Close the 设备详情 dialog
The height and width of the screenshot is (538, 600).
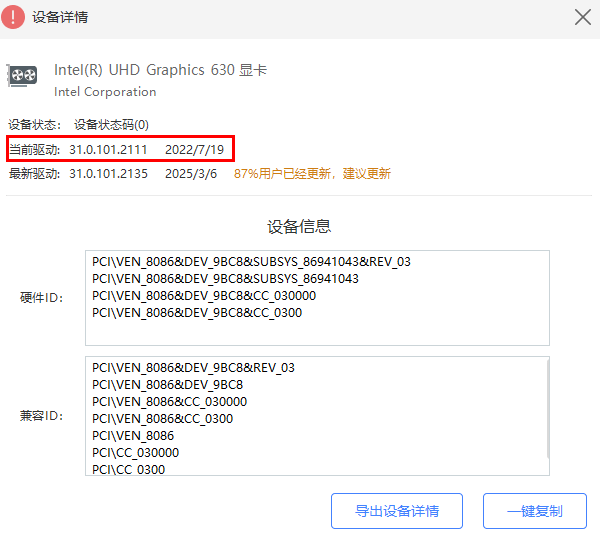[x=583, y=17]
